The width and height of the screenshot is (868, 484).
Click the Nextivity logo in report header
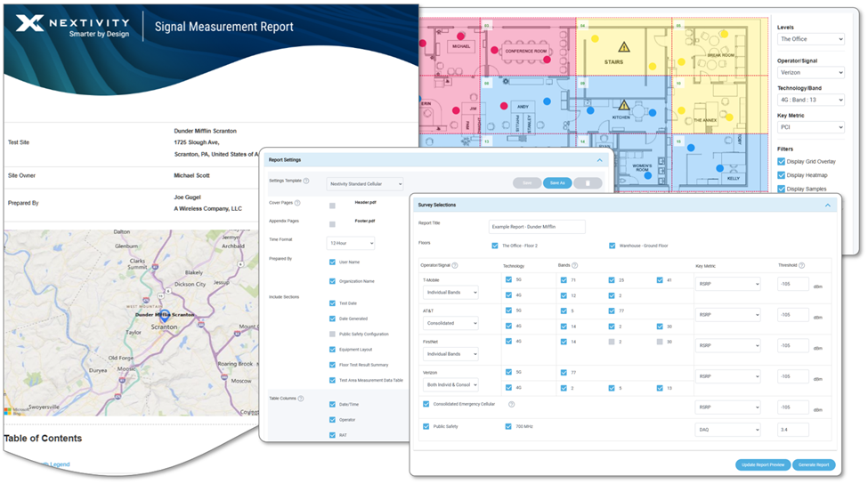coord(72,26)
